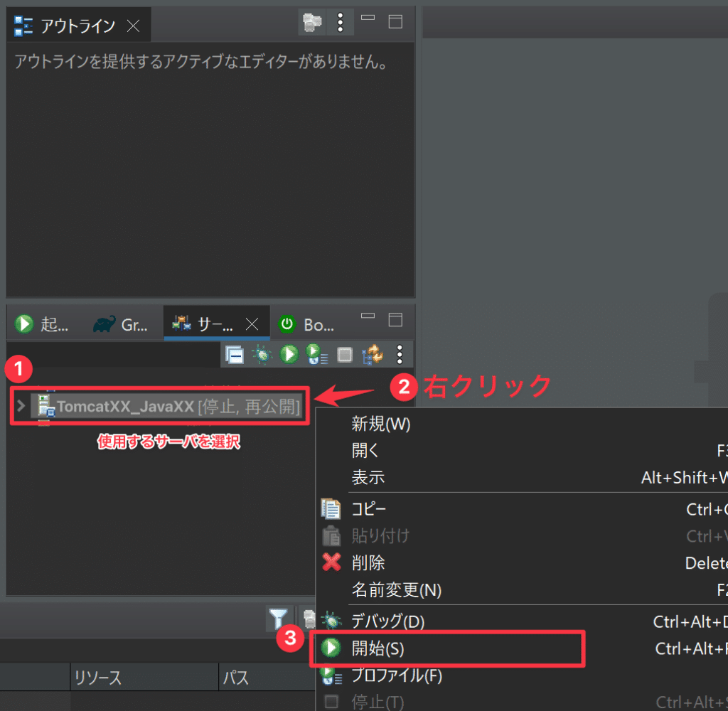Image resolution: width=728 pixels, height=711 pixels.
Task: Expand the TomcatXX_JavaXX server tree node
Action: coord(21,407)
